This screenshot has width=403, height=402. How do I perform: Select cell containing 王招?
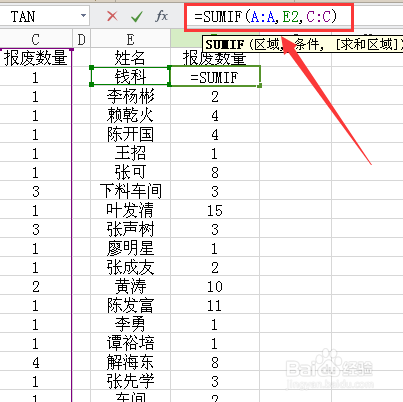coord(130,153)
